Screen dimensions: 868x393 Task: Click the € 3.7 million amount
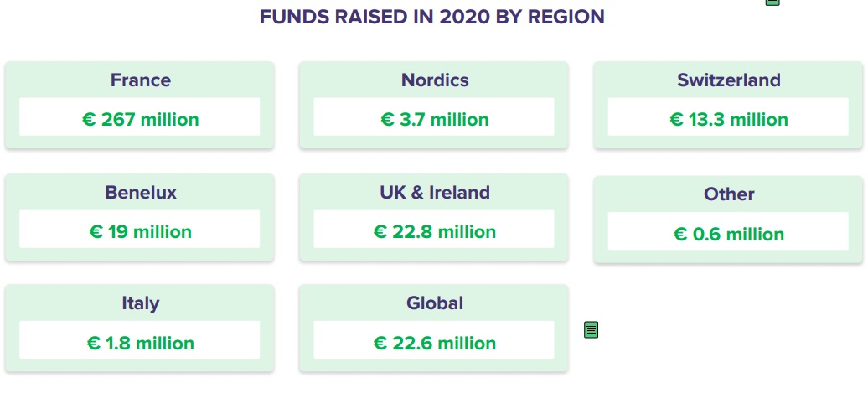pyautogui.click(x=435, y=120)
